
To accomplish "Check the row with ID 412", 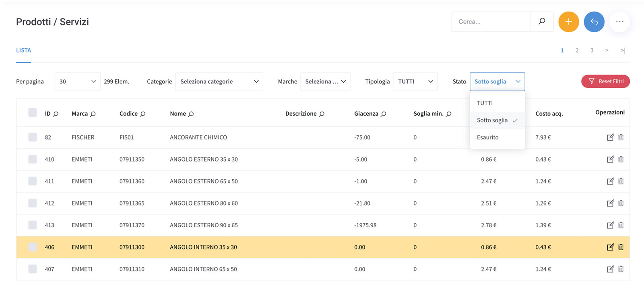I will 33,203.
